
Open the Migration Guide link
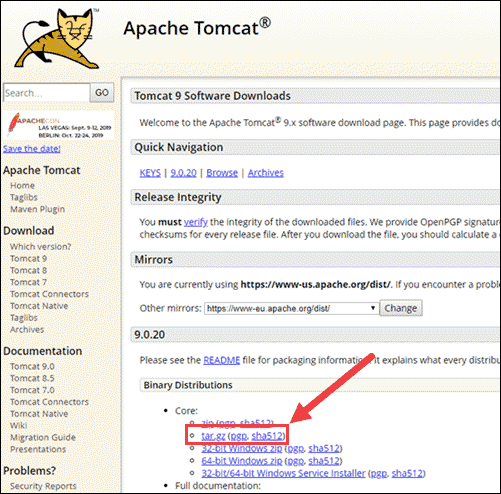tap(43, 437)
